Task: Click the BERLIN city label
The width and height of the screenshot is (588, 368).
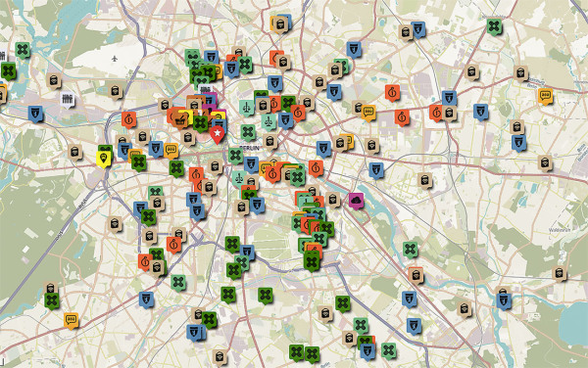Action: click(249, 148)
